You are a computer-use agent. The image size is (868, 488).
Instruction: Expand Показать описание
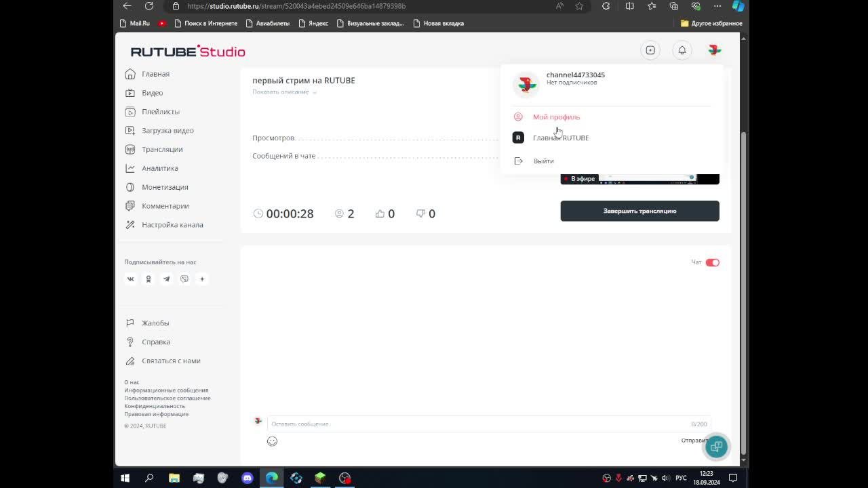284,92
